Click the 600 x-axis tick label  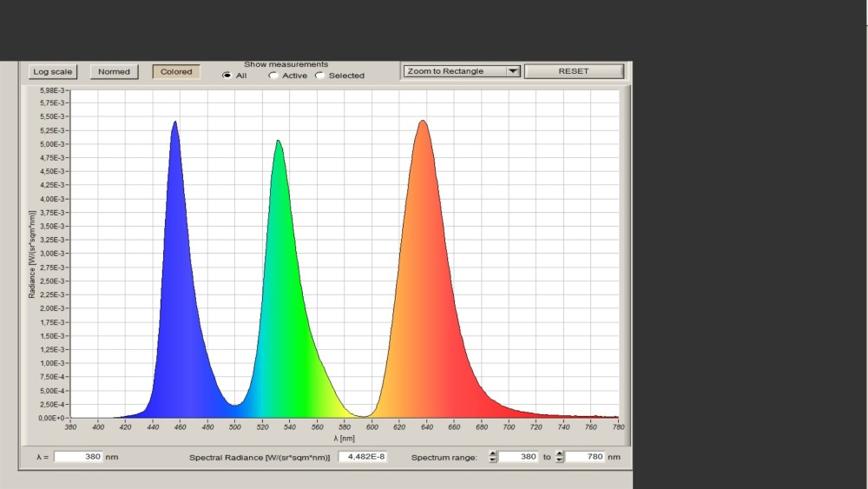pyautogui.click(x=372, y=427)
